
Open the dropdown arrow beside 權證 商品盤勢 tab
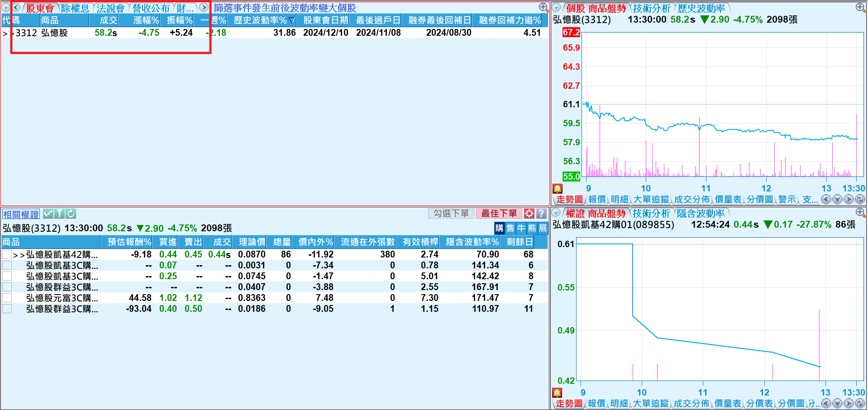[x=557, y=213]
